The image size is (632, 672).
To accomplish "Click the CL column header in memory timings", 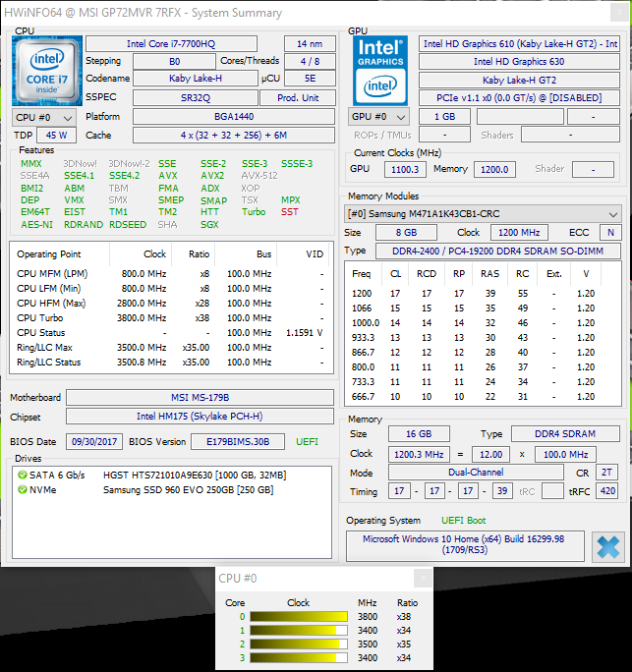I will (x=395, y=274).
